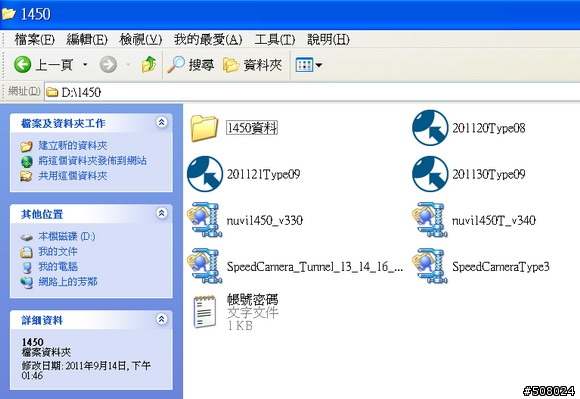580x399 pixels.
Task: Click the nuvi1450T_v340 file name
Action: (494, 220)
